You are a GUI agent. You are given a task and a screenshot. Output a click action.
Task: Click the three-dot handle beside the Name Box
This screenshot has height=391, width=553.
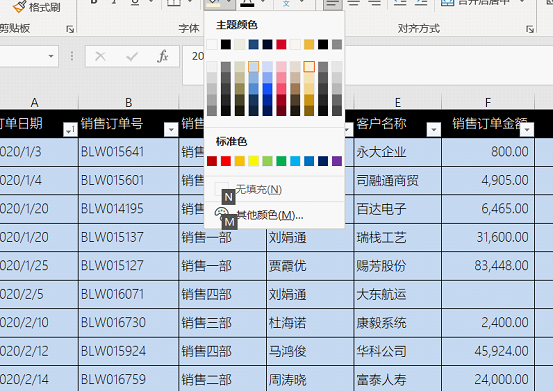click(x=72, y=56)
